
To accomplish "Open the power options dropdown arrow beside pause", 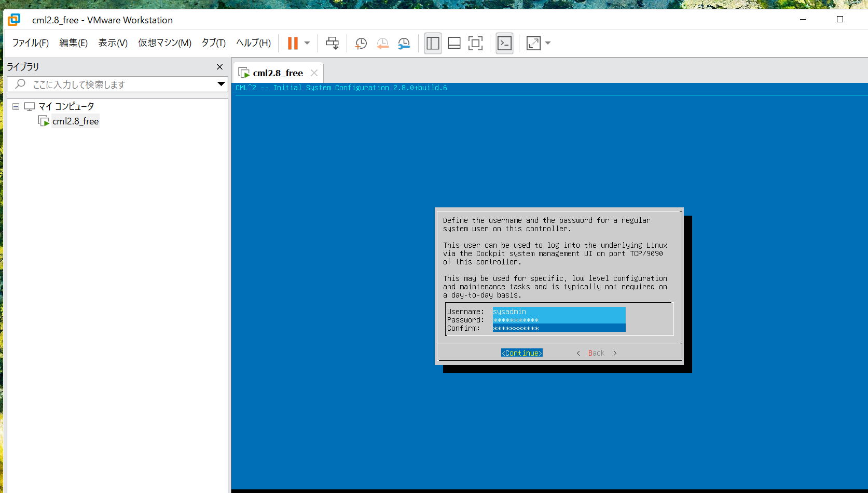I will pos(307,43).
